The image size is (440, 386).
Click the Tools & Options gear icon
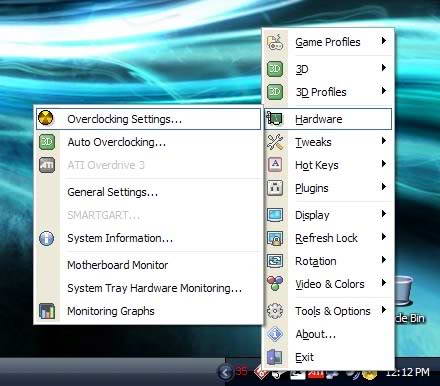pyautogui.click(x=275, y=311)
